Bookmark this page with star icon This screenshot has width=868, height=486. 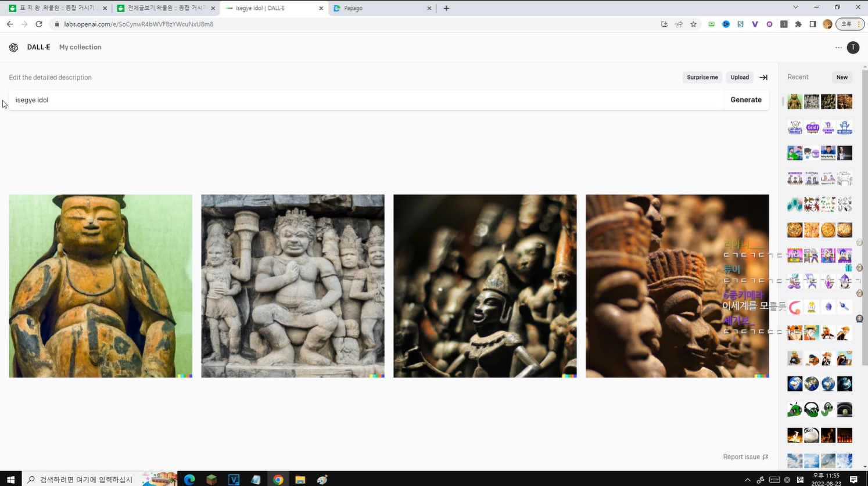click(693, 24)
